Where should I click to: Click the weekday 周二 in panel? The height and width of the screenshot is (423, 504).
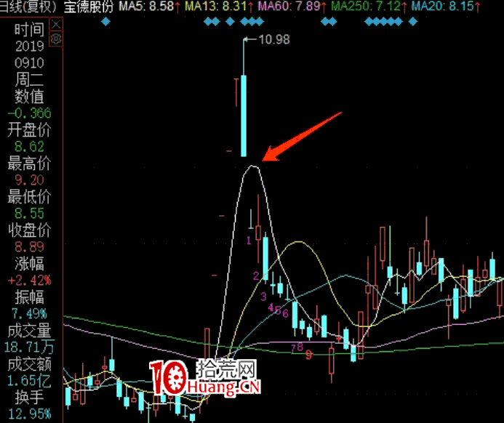pyautogui.click(x=29, y=80)
